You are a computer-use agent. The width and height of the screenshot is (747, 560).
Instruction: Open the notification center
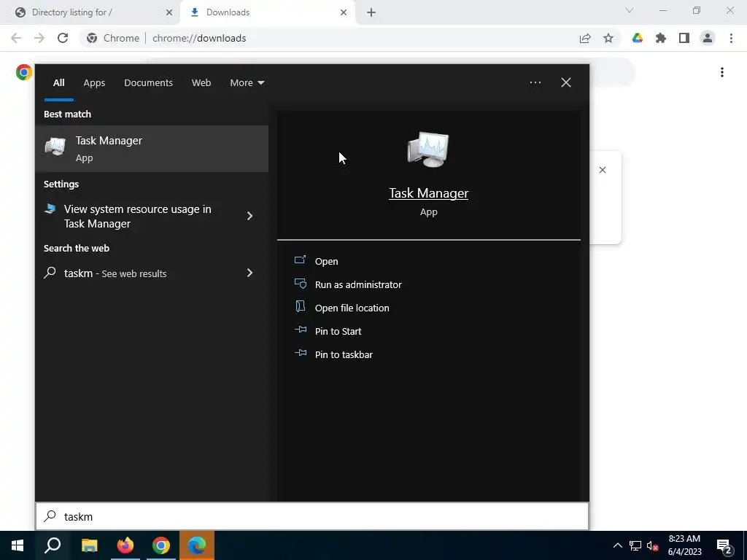click(x=724, y=546)
